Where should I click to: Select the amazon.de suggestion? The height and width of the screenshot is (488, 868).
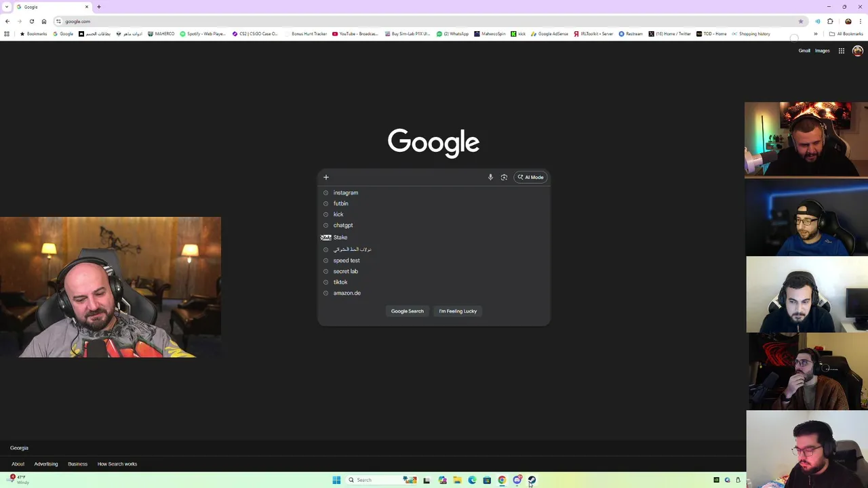tap(434, 293)
